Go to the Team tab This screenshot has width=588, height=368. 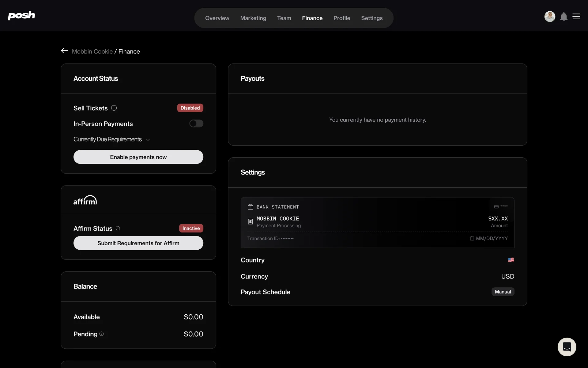point(284,18)
